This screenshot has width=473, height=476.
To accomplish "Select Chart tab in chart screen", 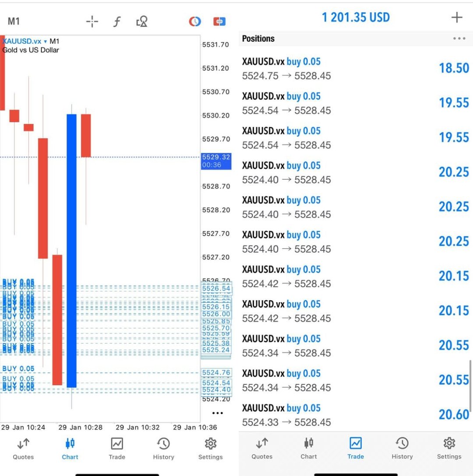I will pyautogui.click(x=70, y=449).
